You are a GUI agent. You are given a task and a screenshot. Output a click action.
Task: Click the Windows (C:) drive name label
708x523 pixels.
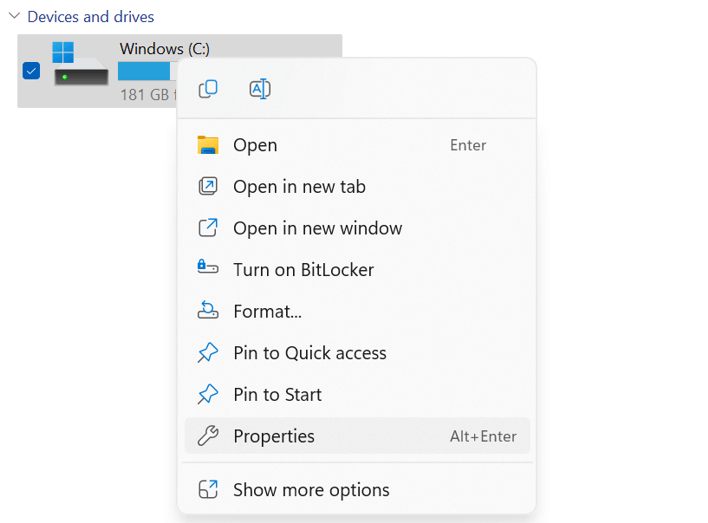[164, 49]
